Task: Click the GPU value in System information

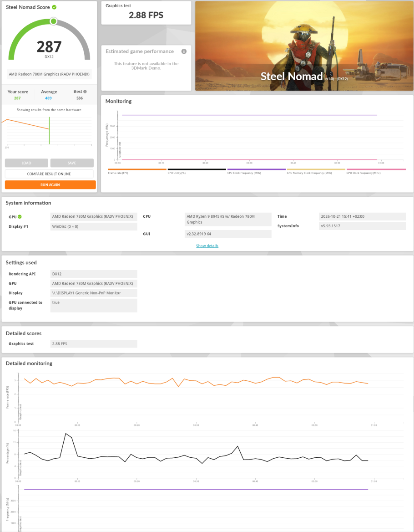Action: pyautogui.click(x=94, y=216)
